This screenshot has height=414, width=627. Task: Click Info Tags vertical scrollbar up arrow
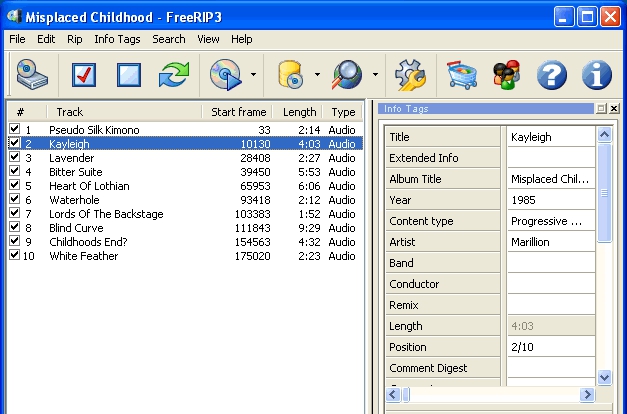click(x=604, y=135)
